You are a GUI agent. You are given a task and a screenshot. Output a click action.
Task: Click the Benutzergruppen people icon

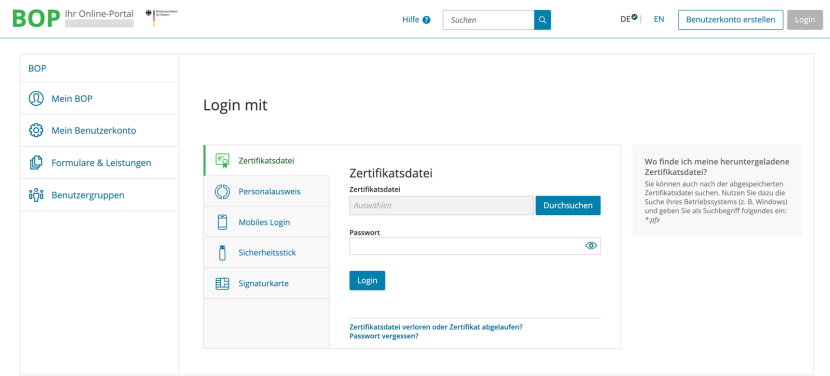tap(36, 195)
